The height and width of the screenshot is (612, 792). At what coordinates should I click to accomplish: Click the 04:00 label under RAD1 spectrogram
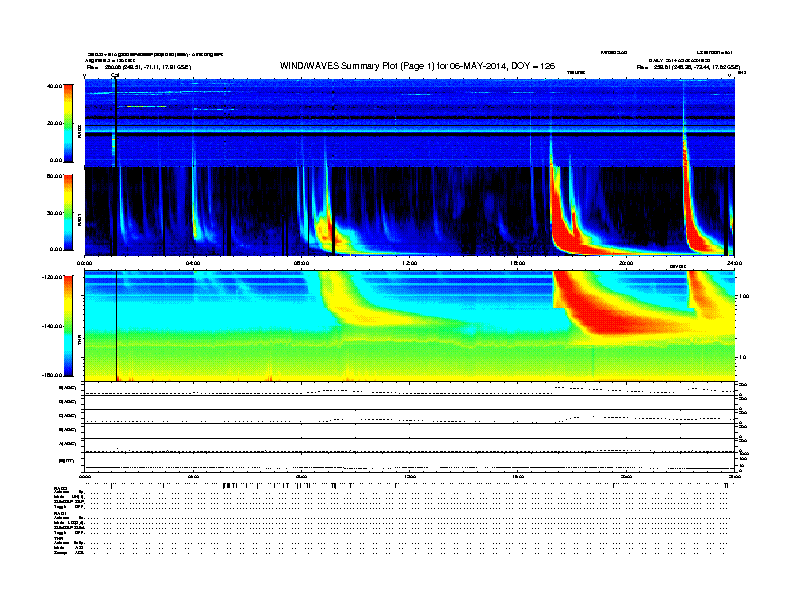pos(193,263)
